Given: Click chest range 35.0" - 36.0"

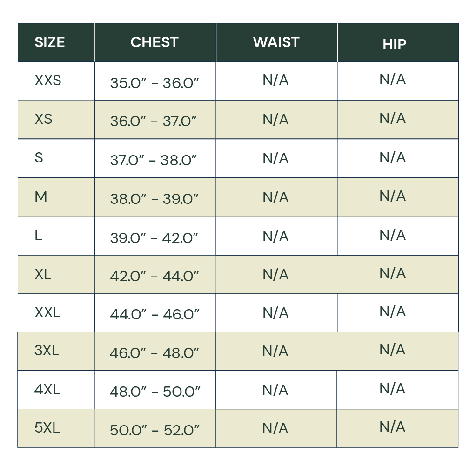Looking at the screenshot, I should (154, 83).
